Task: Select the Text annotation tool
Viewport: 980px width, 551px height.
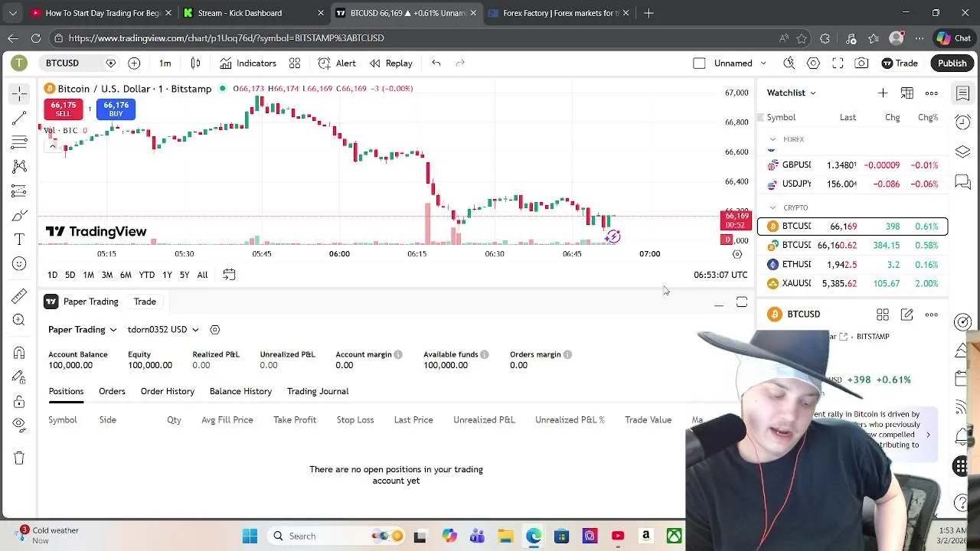Action: tap(19, 240)
